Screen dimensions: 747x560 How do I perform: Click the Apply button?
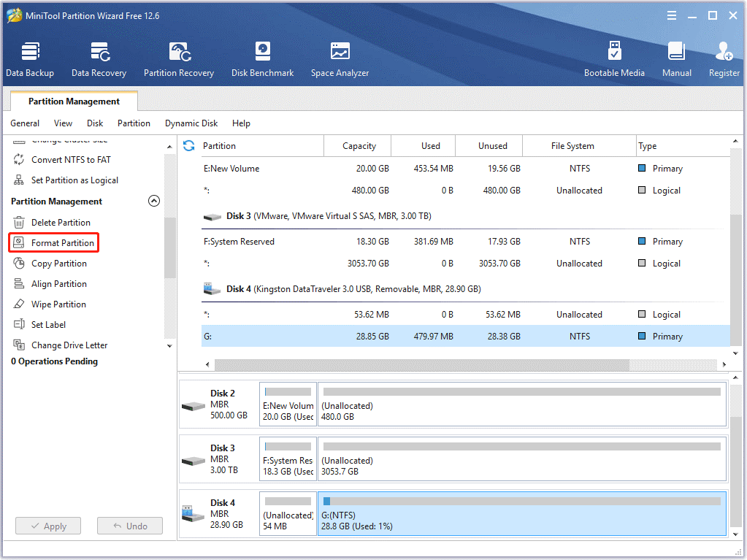48,526
